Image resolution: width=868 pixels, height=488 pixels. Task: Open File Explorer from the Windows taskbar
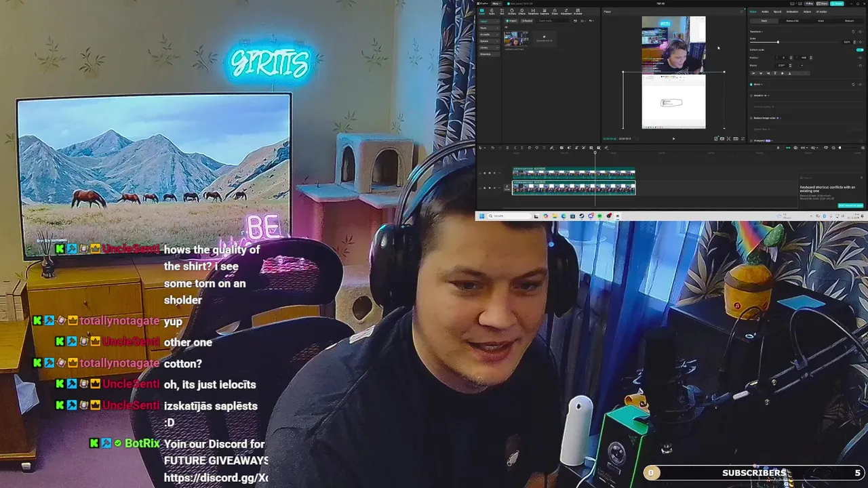coord(555,216)
